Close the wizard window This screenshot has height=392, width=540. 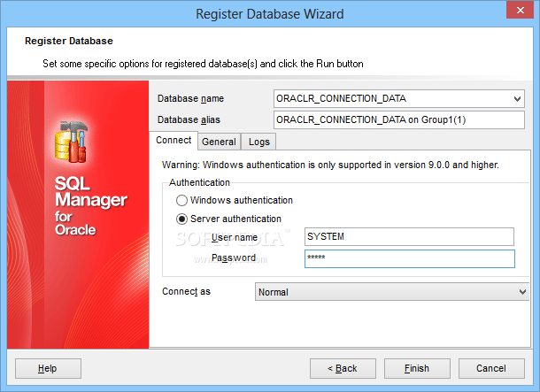click(520, 10)
